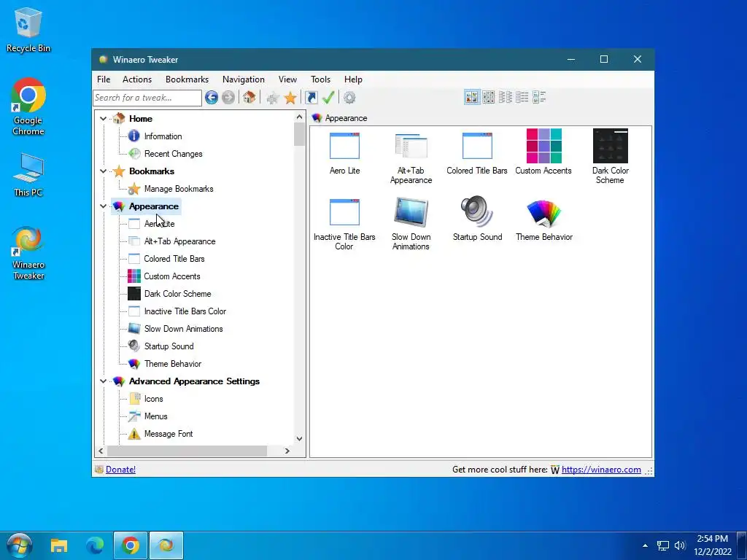
Task: Collapse the Appearance tree node
Action: tap(103, 206)
